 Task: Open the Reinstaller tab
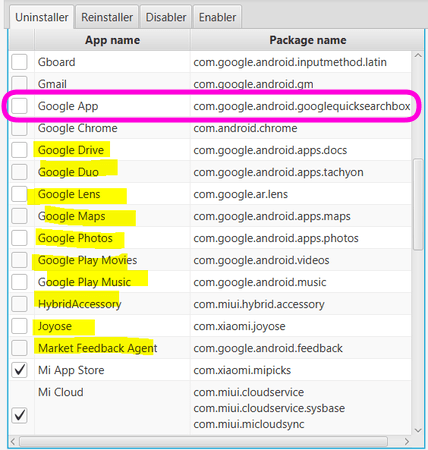(x=107, y=17)
